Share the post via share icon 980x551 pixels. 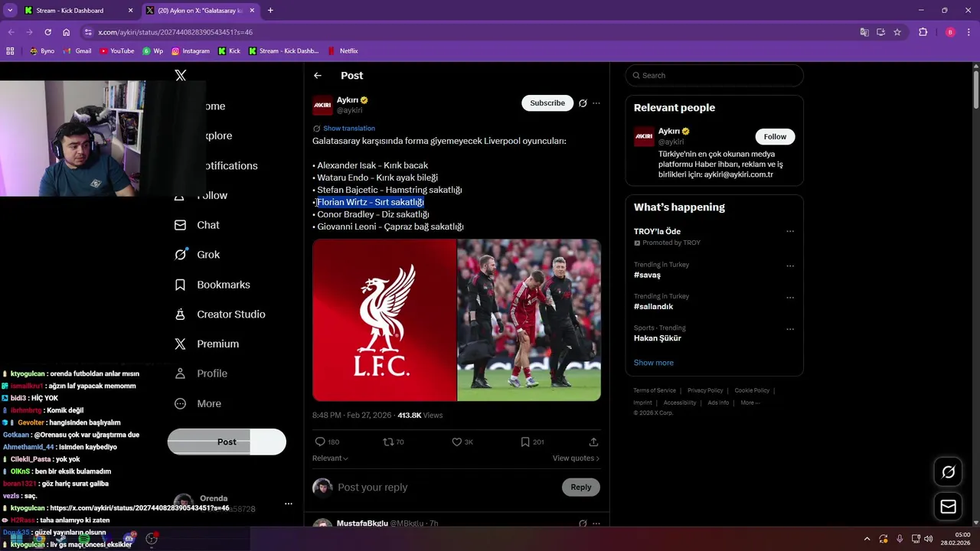[593, 442]
